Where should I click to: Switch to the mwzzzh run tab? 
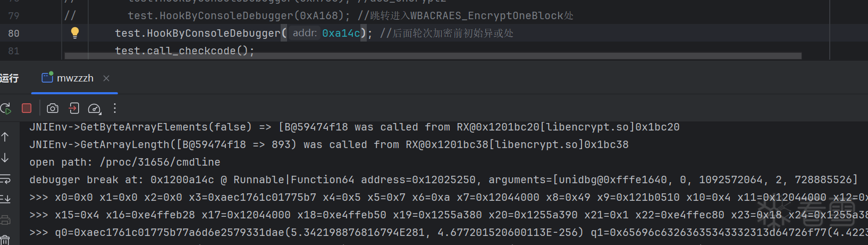pos(74,78)
